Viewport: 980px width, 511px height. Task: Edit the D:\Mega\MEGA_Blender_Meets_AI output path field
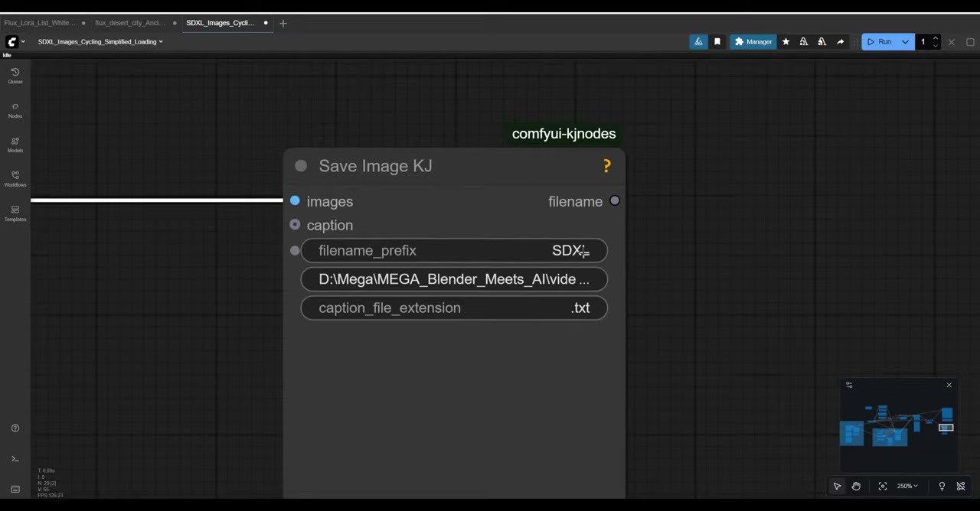pos(454,279)
